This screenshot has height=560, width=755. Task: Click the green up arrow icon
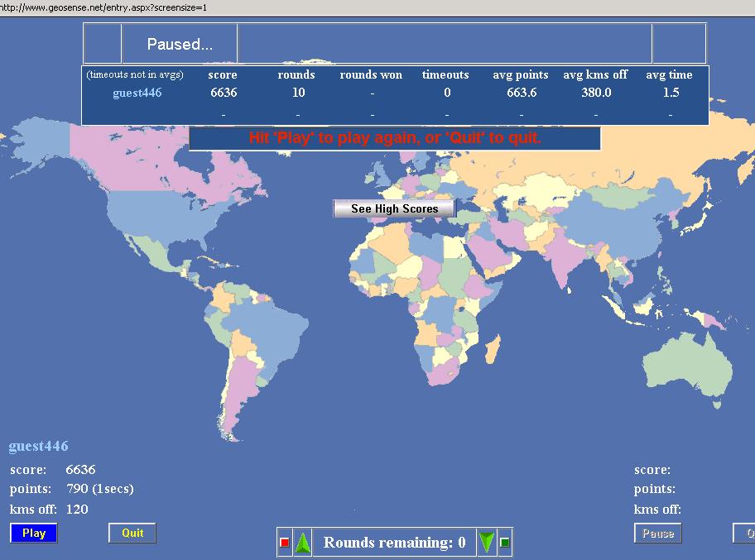click(303, 543)
